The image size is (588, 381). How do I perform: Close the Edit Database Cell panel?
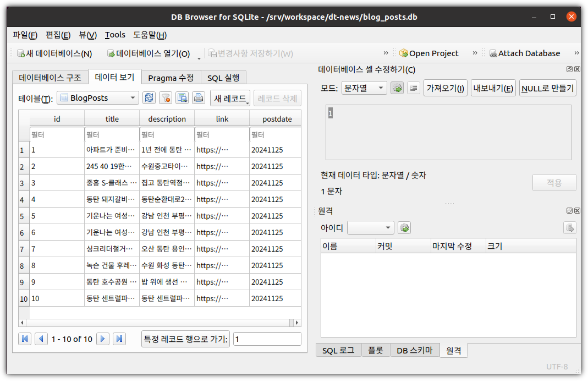coord(577,69)
